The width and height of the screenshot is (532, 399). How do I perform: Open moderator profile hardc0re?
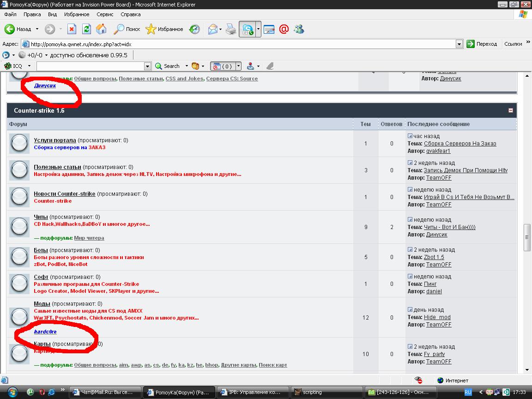45,332
